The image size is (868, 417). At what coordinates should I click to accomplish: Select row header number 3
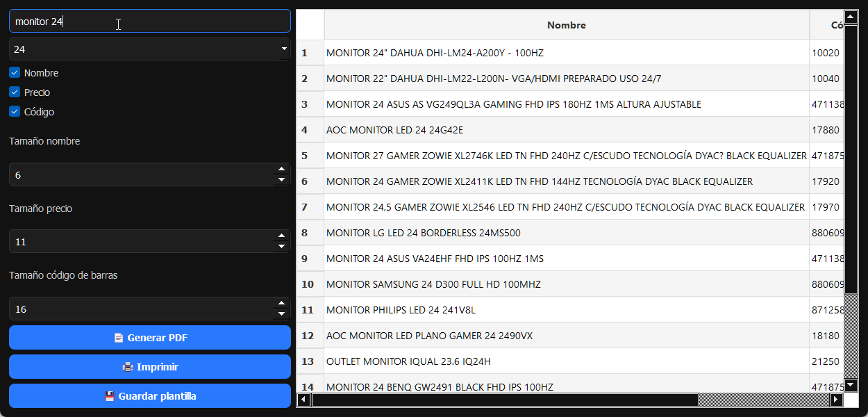(310, 104)
